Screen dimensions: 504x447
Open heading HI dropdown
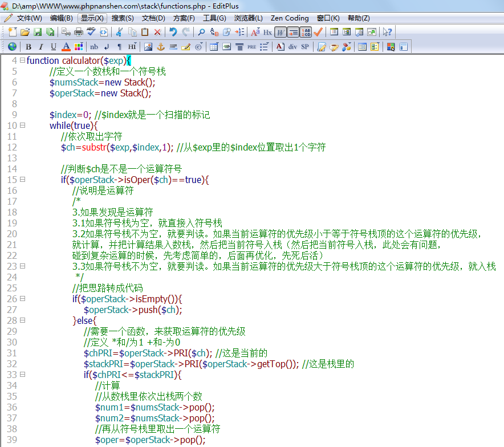(x=132, y=47)
